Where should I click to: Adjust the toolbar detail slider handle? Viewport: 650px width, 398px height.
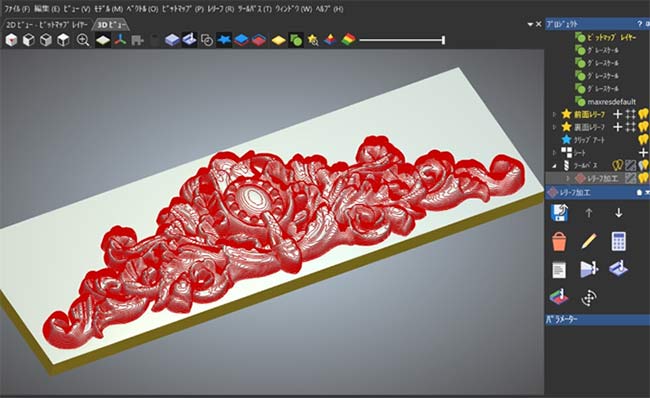point(444,40)
